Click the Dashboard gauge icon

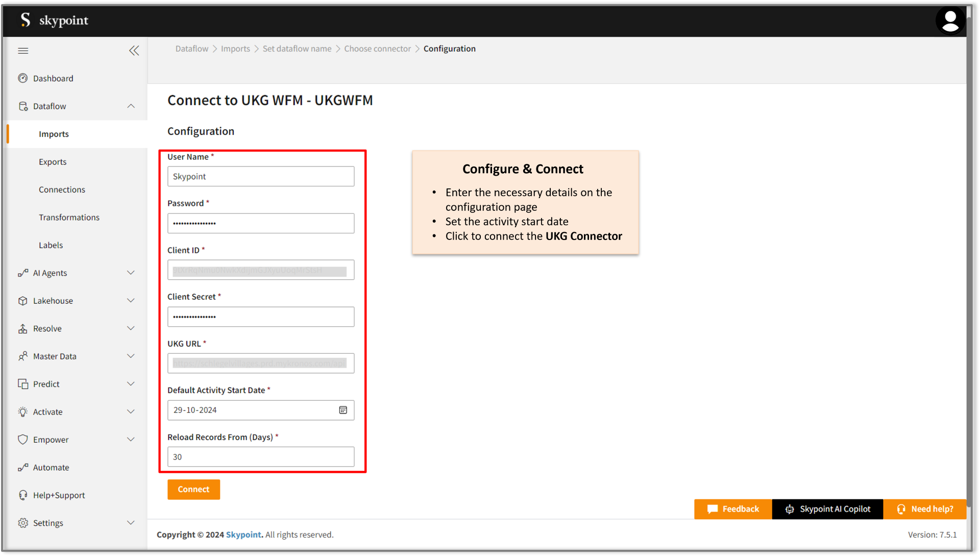click(23, 78)
